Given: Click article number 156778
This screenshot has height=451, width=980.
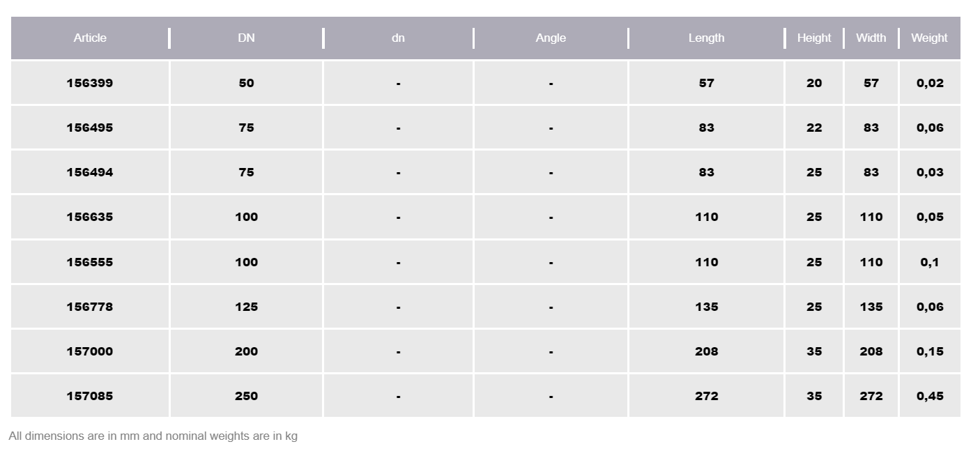Looking at the screenshot, I should tap(90, 307).
